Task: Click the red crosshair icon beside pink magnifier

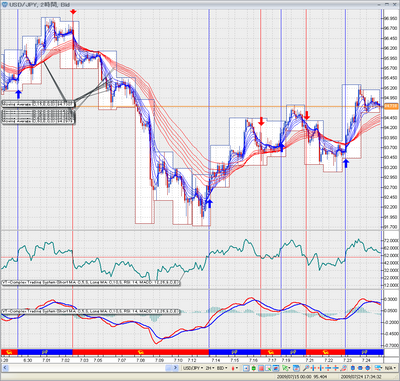Action: 335,368
